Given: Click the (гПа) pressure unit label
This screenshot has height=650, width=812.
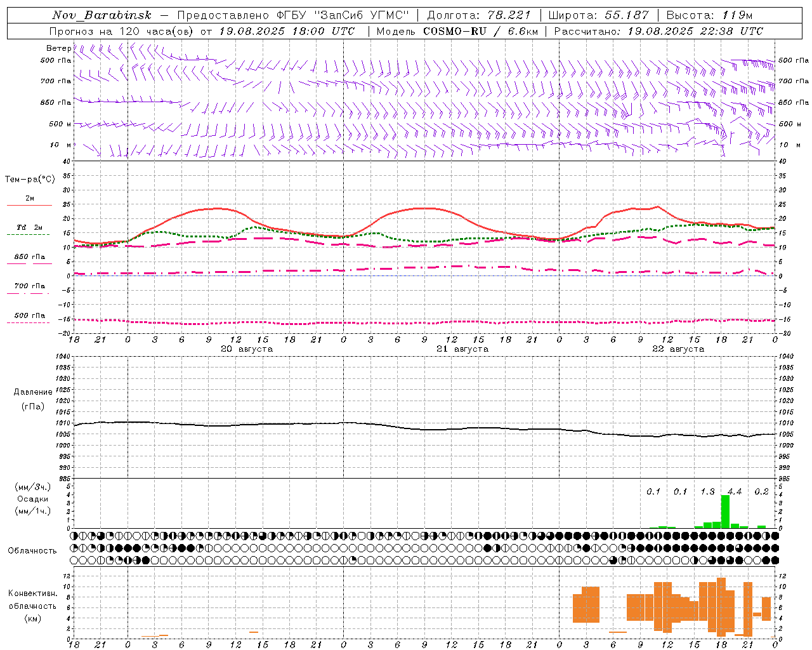Looking at the screenshot, I should coord(33,407).
